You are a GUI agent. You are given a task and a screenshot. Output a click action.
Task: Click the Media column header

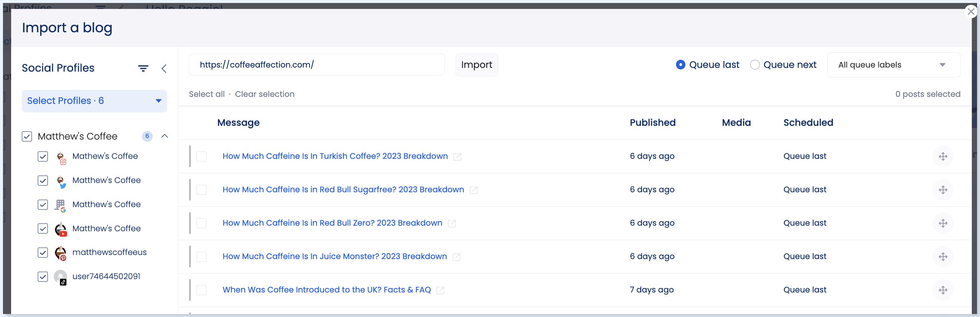point(736,123)
